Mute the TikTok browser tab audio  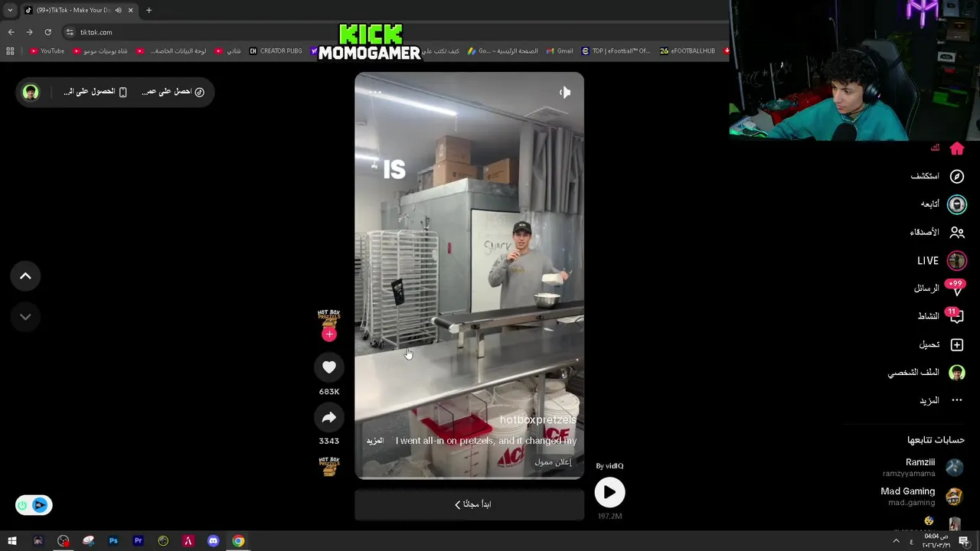pyautogui.click(x=118, y=10)
